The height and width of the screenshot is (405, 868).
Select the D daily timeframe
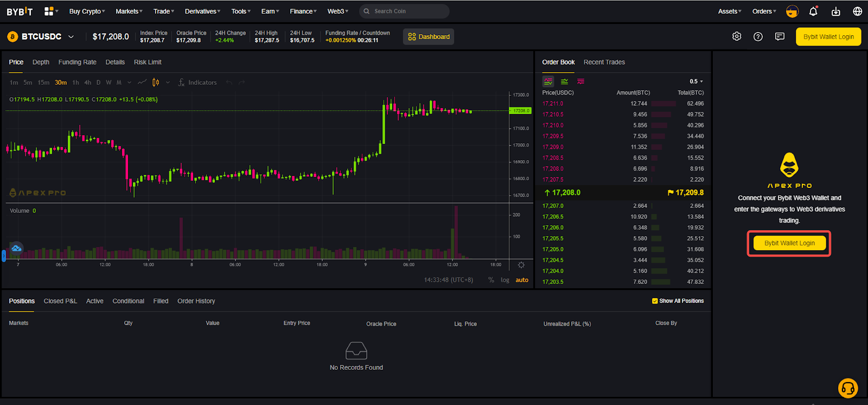(x=98, y=83)
